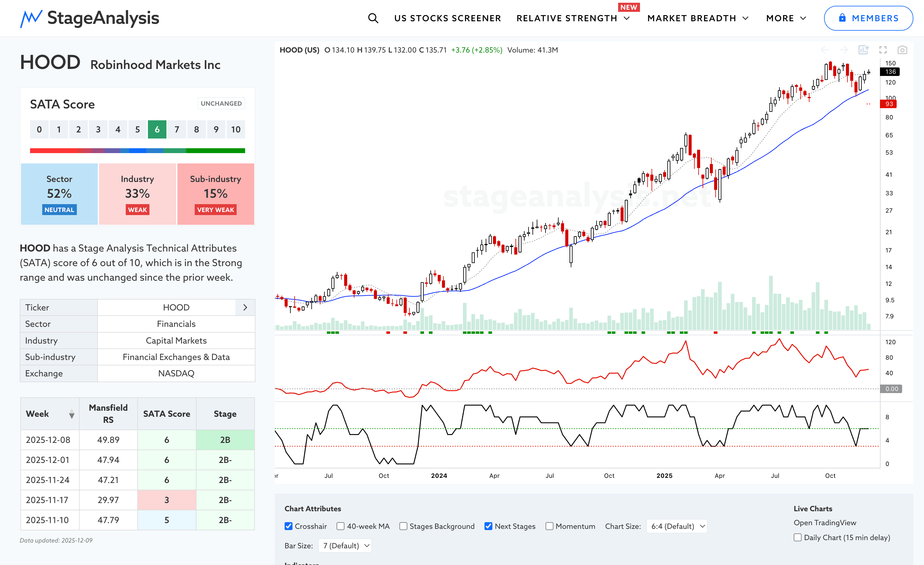Click the SATA score color gradient bar

click(137, 151)
